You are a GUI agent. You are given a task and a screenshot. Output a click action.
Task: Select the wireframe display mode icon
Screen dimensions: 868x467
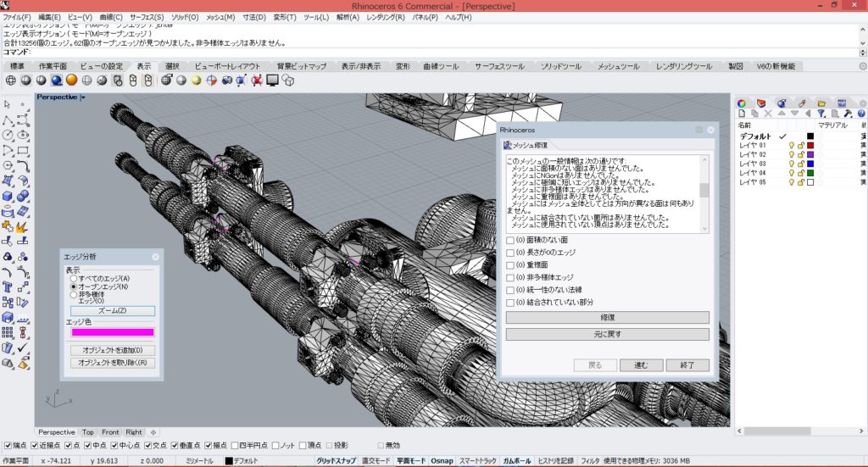[11, 81]
